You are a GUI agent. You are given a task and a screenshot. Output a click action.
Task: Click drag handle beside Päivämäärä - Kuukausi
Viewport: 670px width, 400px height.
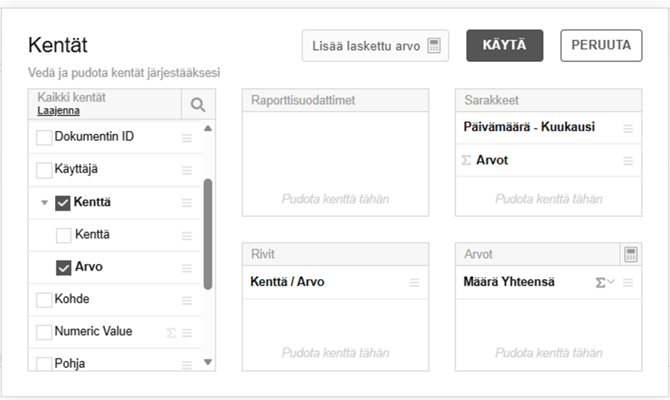[628, 129]
